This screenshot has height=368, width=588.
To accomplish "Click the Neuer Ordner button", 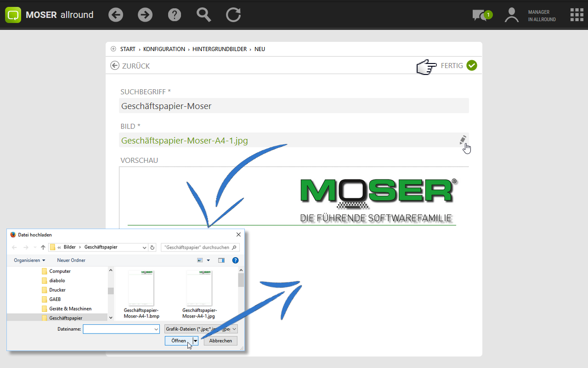I will (x=71, y=260).
